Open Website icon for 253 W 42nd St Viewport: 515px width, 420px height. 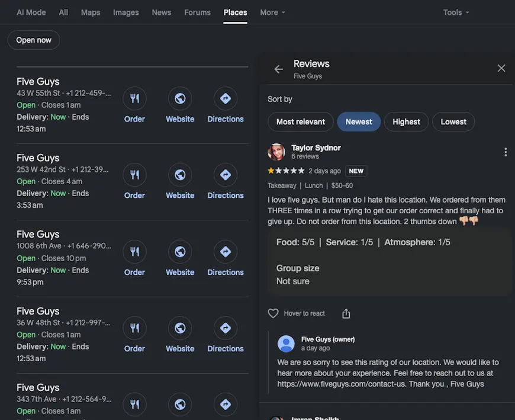[180, 175]
